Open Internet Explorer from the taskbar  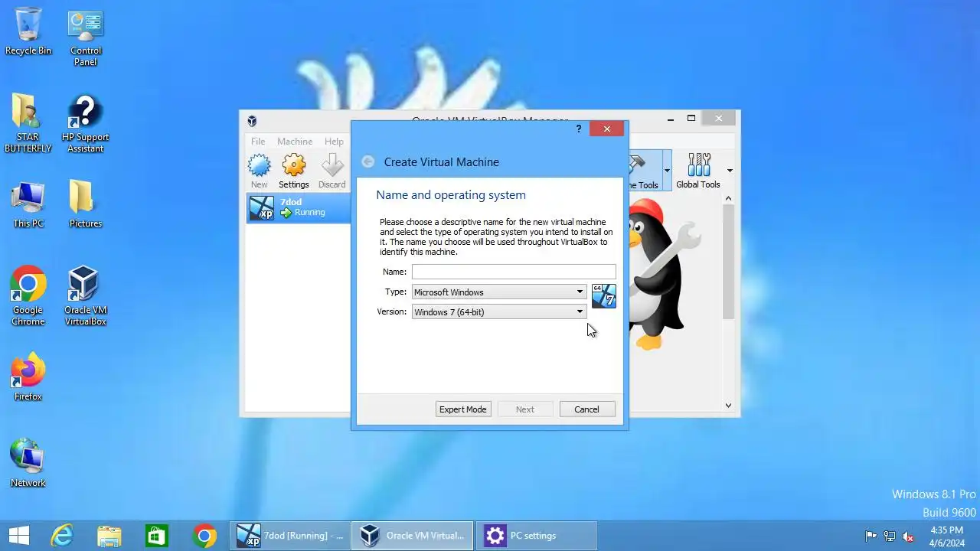[61, 536]
